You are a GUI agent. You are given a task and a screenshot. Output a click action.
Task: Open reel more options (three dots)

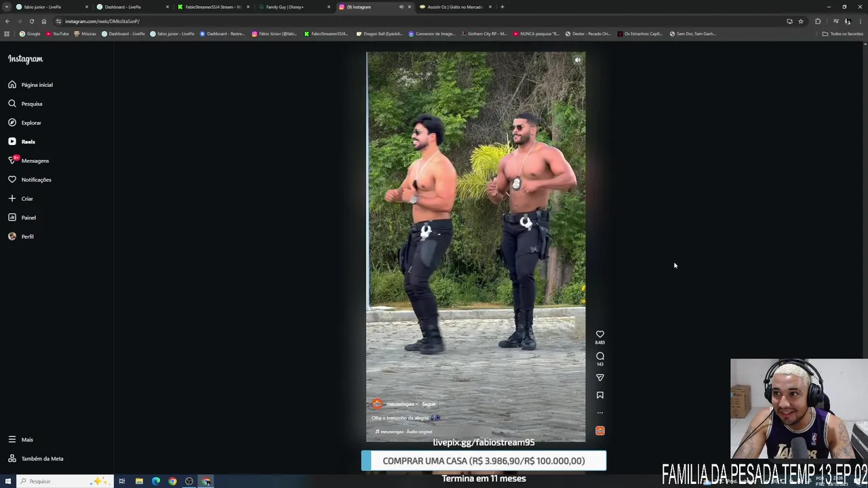coord(600,412)
